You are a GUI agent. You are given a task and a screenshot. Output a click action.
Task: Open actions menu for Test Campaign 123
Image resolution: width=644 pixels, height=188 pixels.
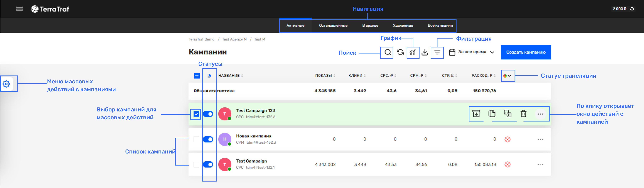tap(540, 114)
